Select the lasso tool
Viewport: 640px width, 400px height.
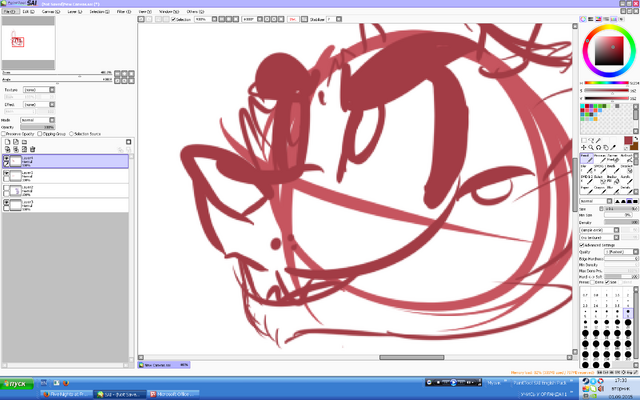591,140
